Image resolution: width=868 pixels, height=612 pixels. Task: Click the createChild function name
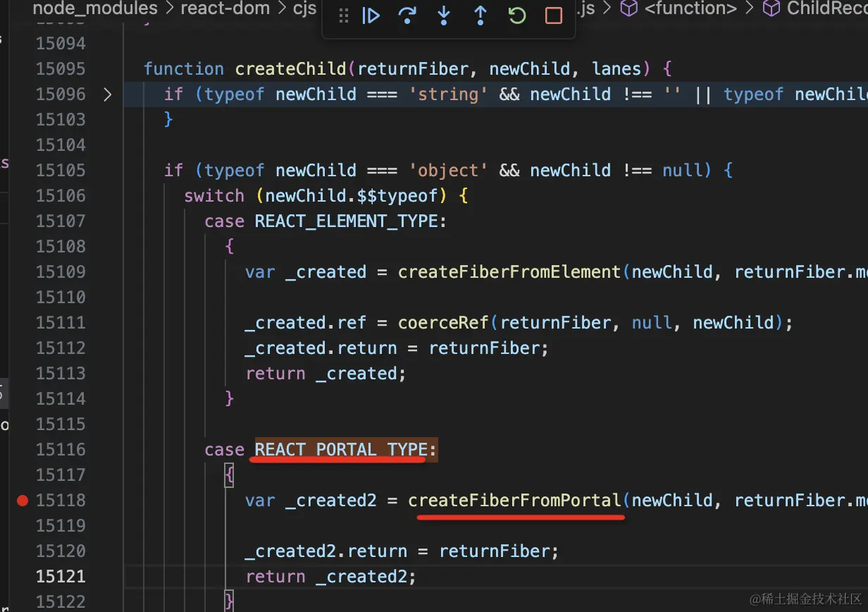(x=291, y=69)
